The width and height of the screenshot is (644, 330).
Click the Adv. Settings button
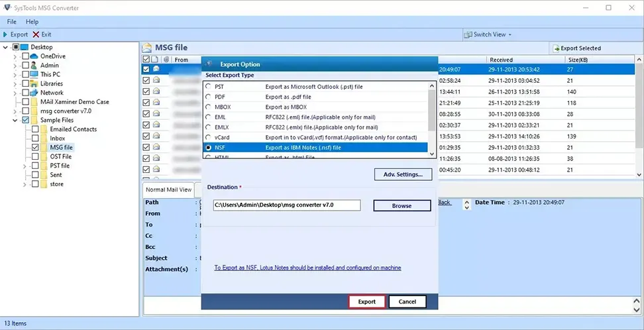403,174
